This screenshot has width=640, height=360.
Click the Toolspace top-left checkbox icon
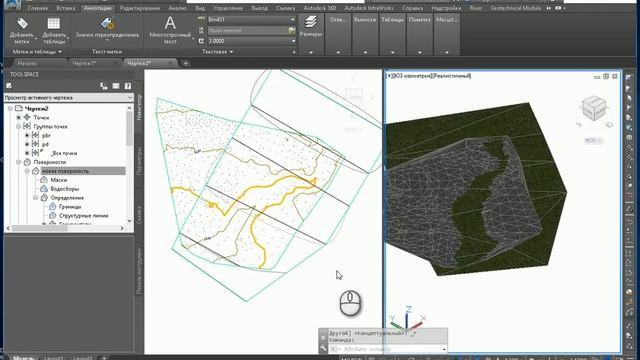[9, 86]
